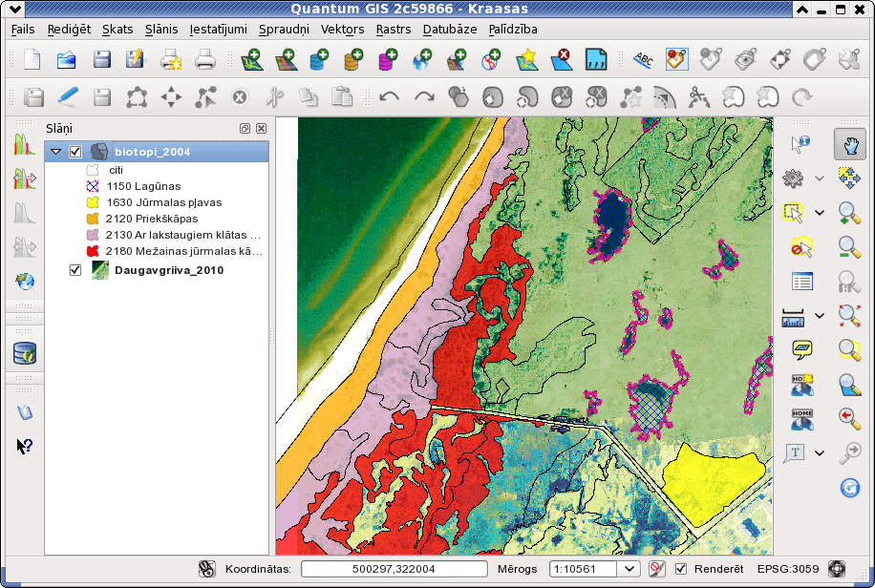Click the New Project icon
This screenshot has height=588, width=875.
(32, 59)
